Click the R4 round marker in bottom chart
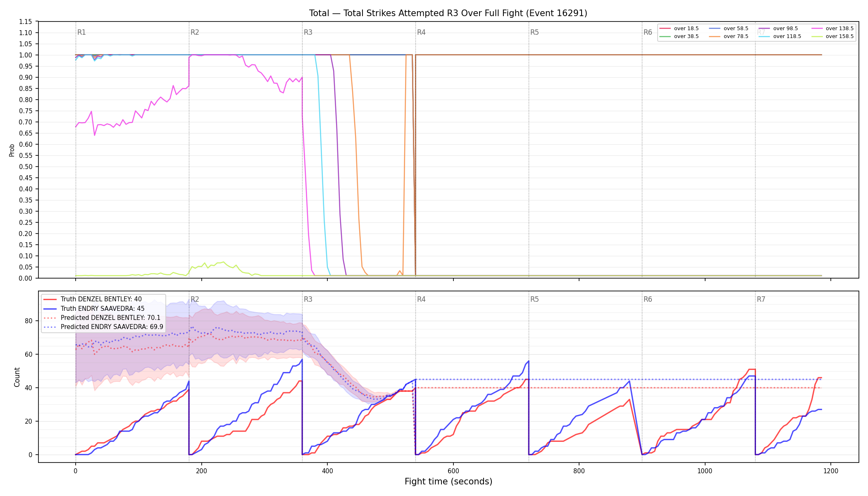 pos(421,299)
